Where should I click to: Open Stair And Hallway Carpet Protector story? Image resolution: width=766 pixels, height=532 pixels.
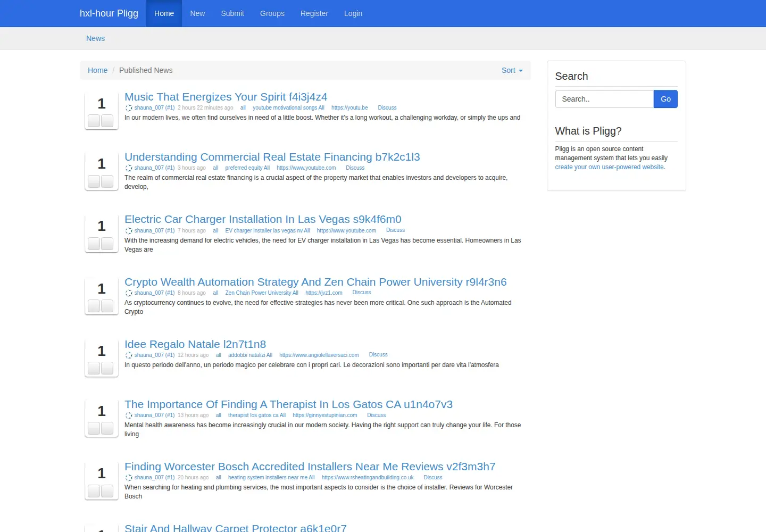click(x=236, y=527)
